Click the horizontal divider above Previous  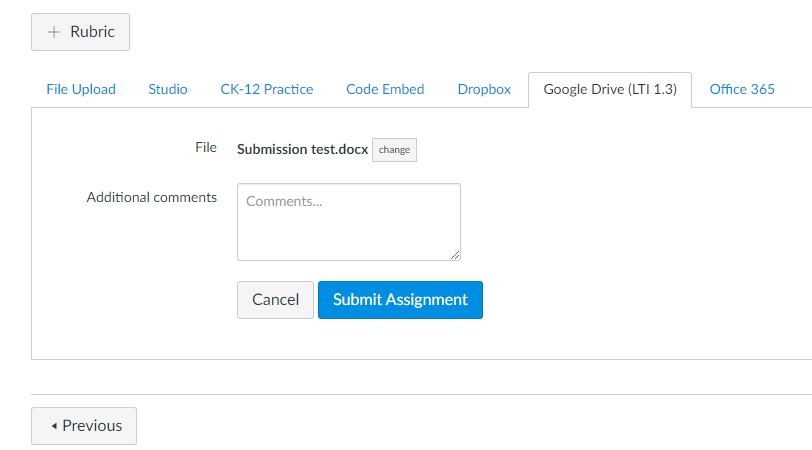[421, 394]
